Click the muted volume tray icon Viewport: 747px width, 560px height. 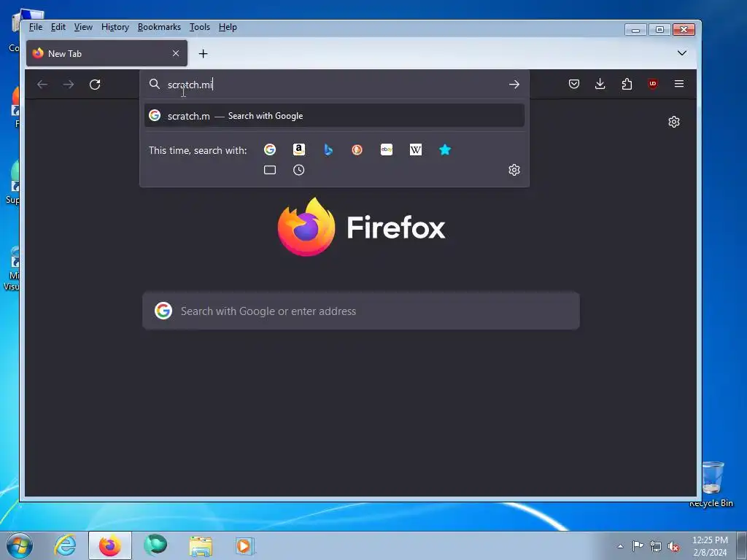click(x=673, y=546)
